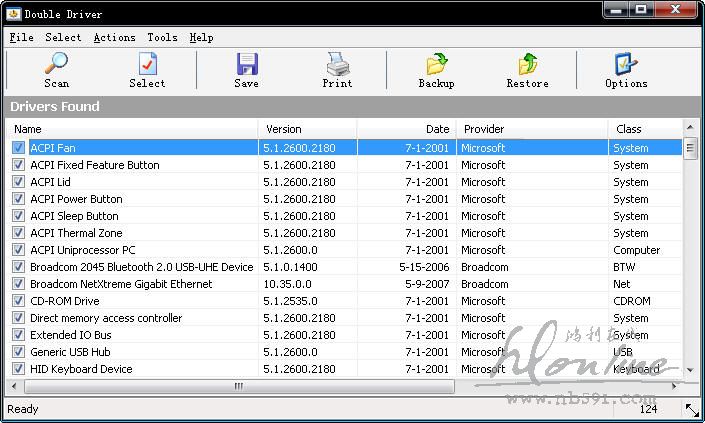This screenshot has width=705, height=423.
Task: Uncheck Broadcom 2045 Bluetooth device checkbox
Action: pyautogui.click(x=18, y=267)
